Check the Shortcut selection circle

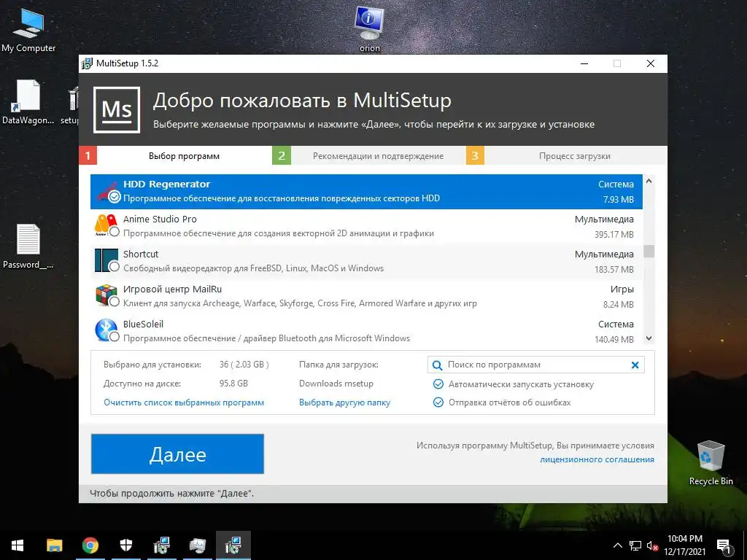[115, 267]
